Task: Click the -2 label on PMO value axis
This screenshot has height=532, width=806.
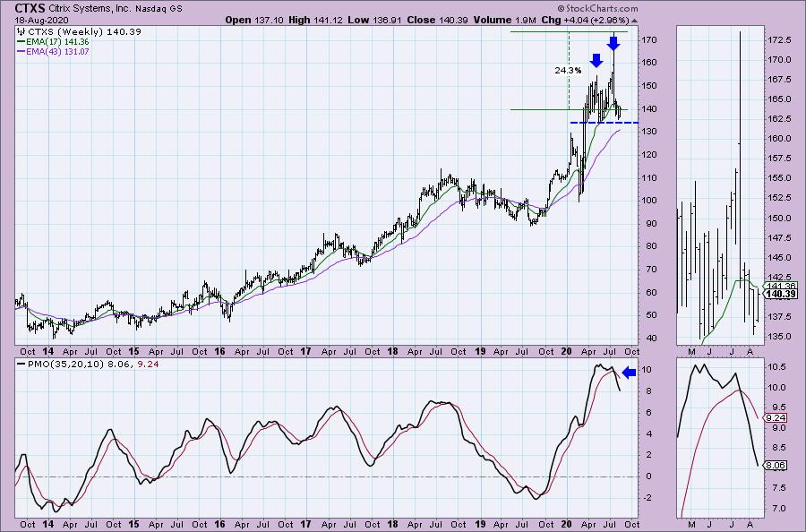Action: click(647, 498)
